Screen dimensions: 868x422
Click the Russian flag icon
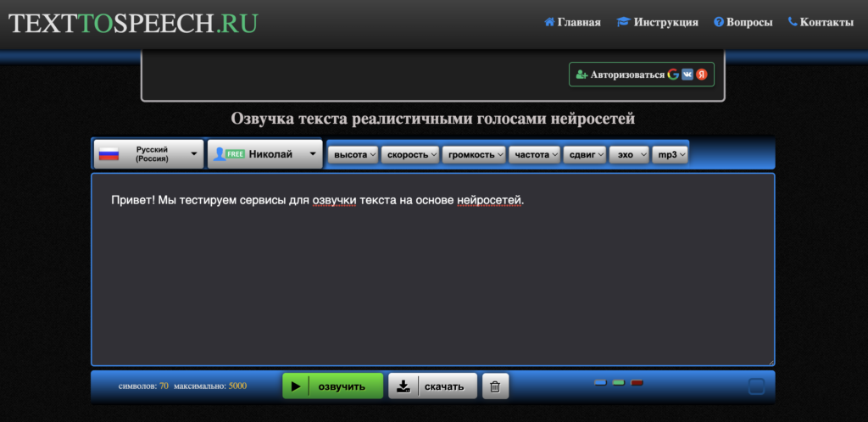pyautogui.click(x=108, y=154)
